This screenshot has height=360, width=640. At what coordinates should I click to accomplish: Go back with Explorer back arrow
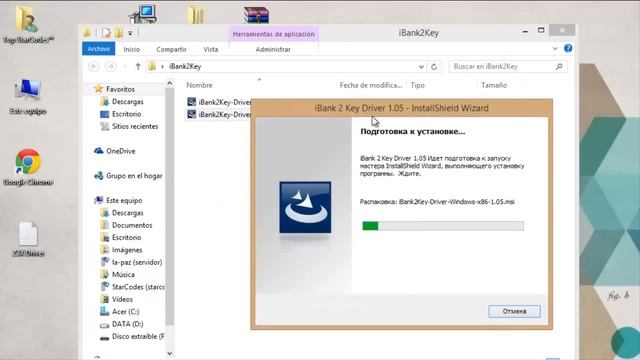94,67
